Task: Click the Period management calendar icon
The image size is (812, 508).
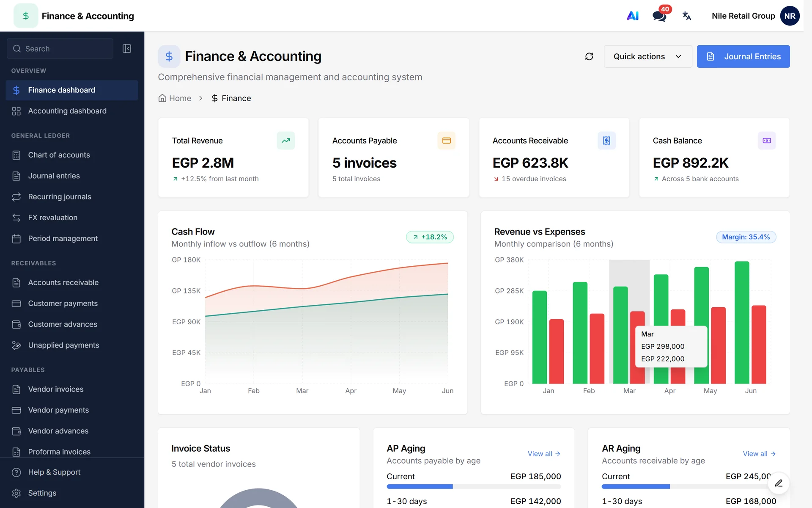Action: [x=16, y=239]
